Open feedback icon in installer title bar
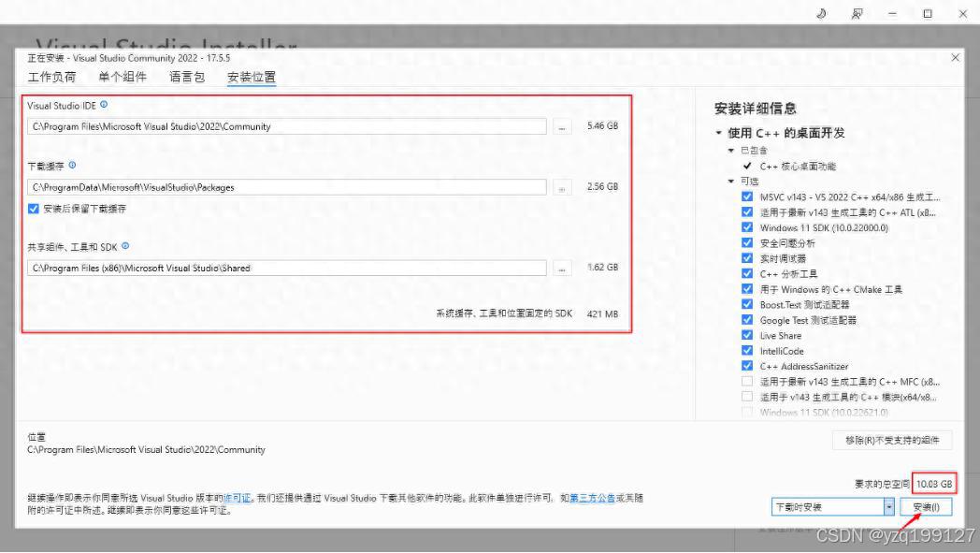 (x=857, y=13)
